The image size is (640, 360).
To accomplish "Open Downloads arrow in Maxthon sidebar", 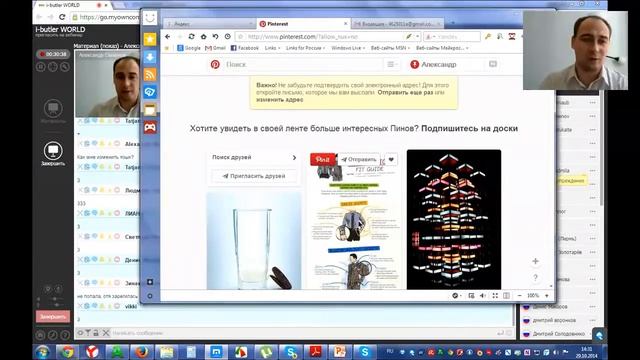I will 150,57.
